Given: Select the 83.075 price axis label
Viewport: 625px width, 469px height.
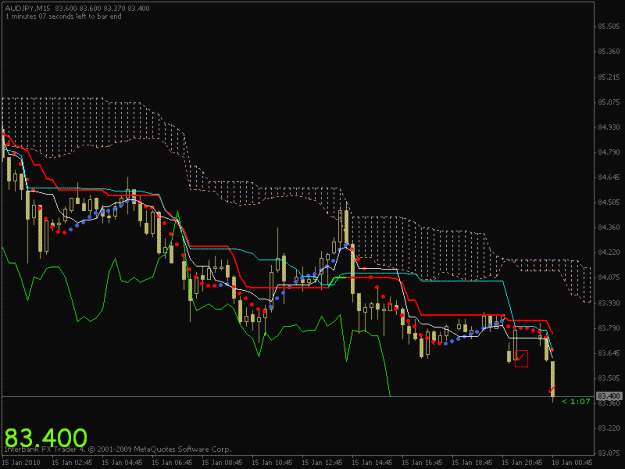Looking at the screenshot, I should [609, 453].
